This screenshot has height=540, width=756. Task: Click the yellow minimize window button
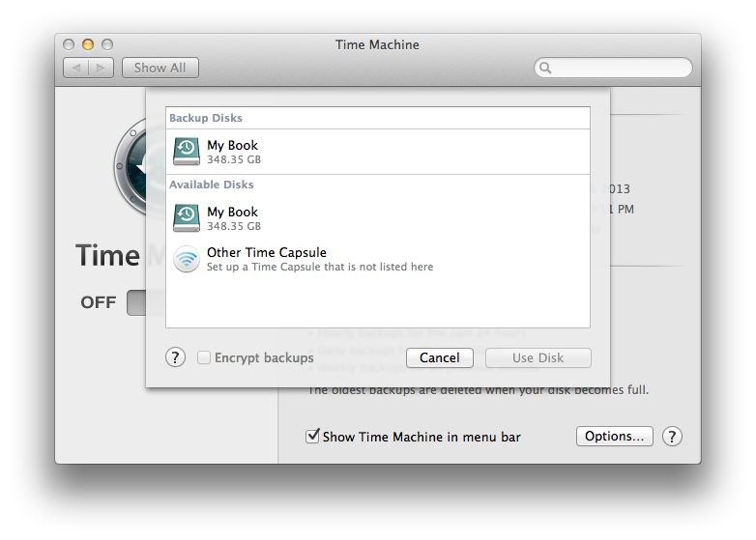[88, 44]
